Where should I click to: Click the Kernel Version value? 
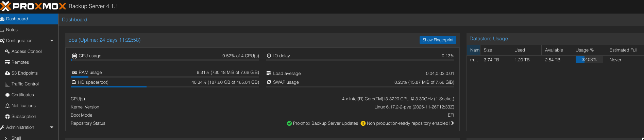coord(414,107)
